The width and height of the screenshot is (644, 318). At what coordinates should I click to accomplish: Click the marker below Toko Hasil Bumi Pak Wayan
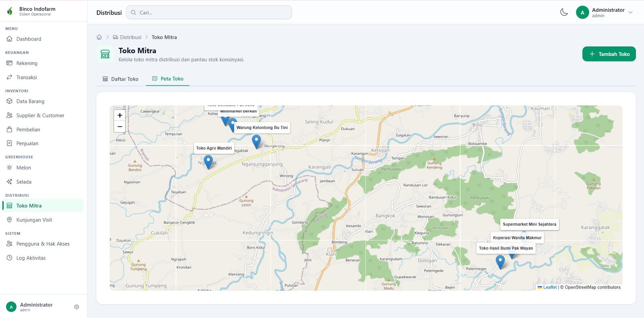pyautogui.click(x=500, y=262)
